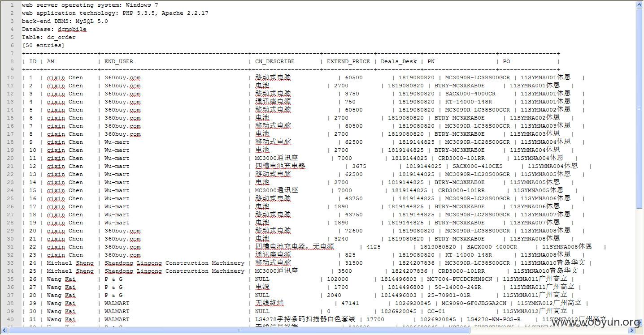
Task: Click "Wu-mart" in row ID 9
Action: (x=117, y=142)
